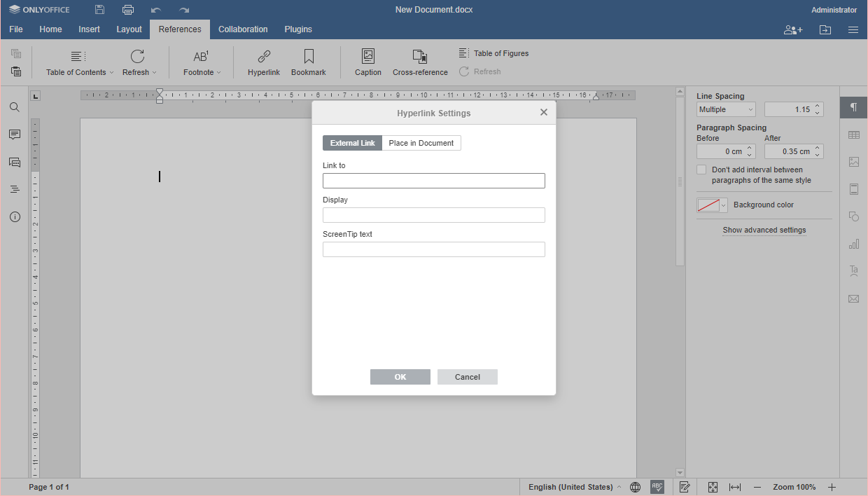Open Chart settings in the right sidebar
868x496 pixels.
[853, 244]
